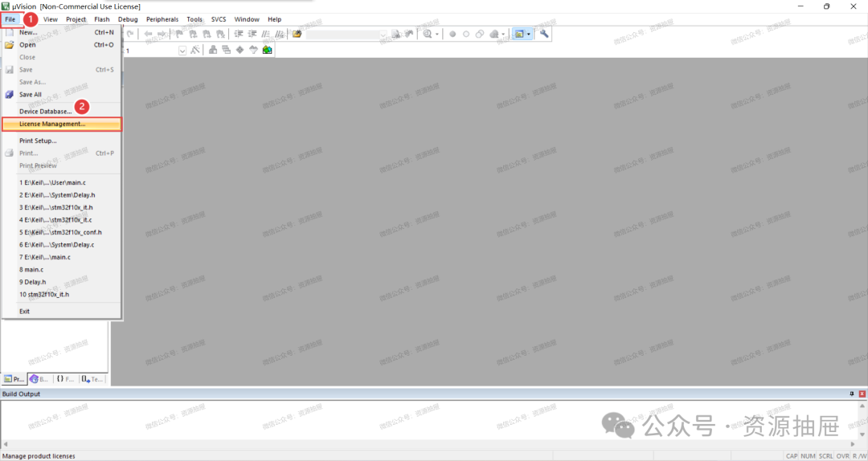Open the Project menu
The image size is (868, 461).
76,19
